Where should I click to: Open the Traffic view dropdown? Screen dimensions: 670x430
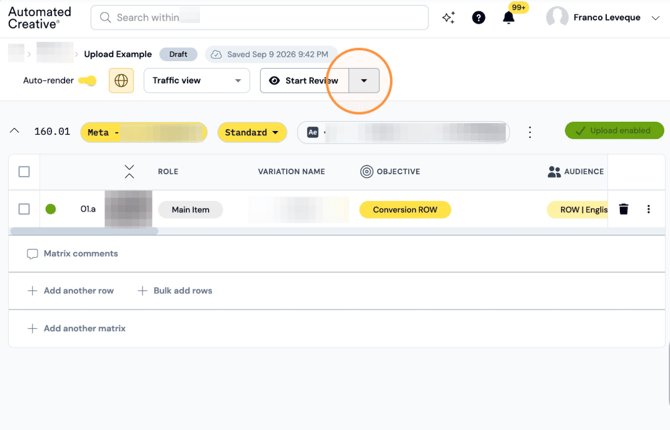click(197, 80)
